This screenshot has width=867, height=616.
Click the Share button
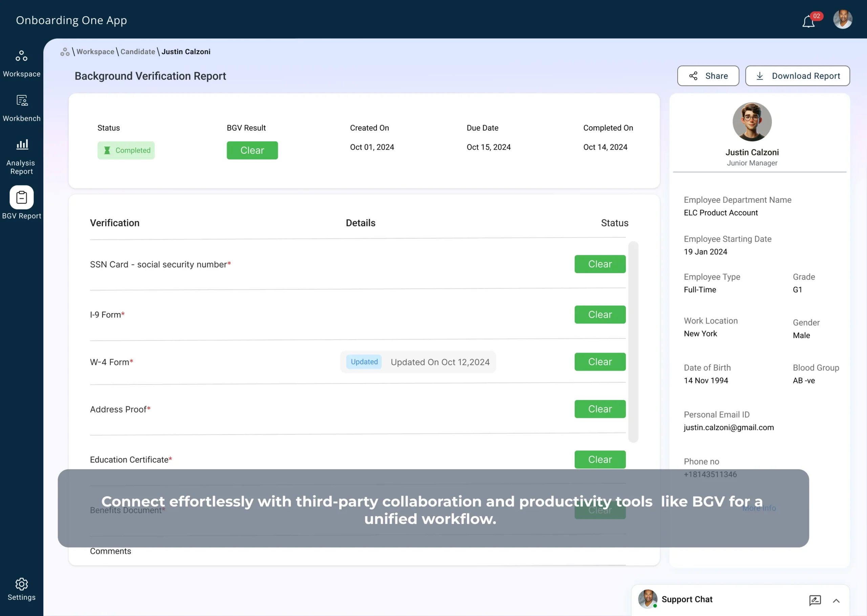point(708,76)
